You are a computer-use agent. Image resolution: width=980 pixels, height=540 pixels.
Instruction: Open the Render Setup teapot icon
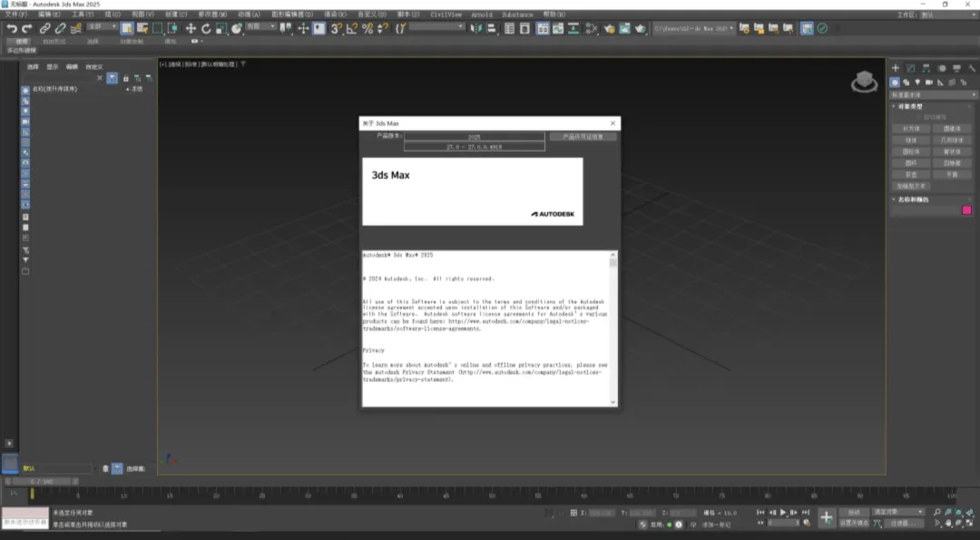610,28
